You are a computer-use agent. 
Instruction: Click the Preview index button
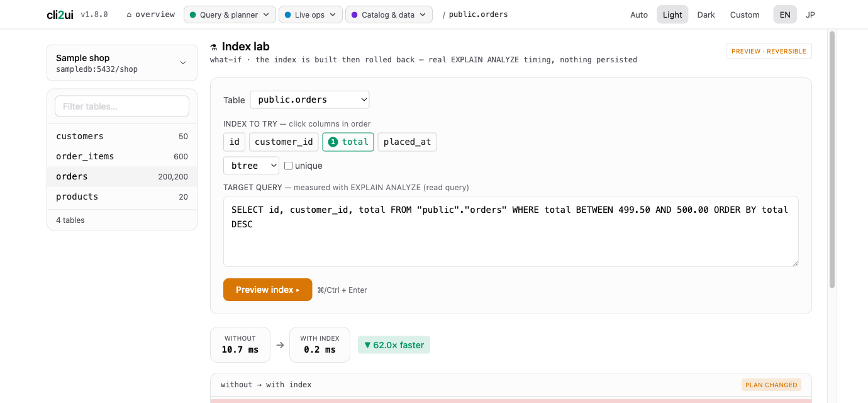point(267,290)
